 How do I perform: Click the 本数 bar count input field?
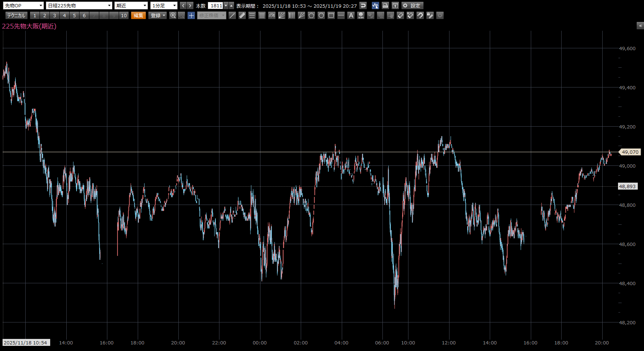(x=216, y=5)
